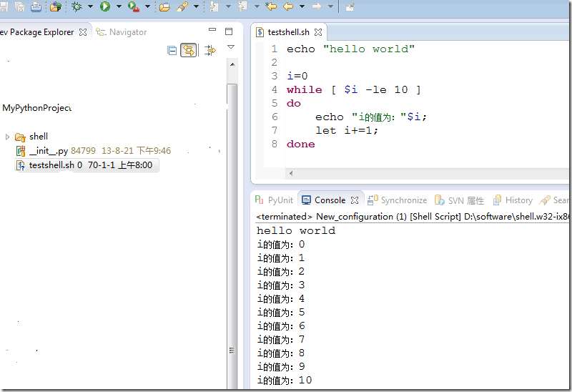Switch to the PyDev Package Explorer tab
This screenshot has width=572, height=392.
(37, 32)
